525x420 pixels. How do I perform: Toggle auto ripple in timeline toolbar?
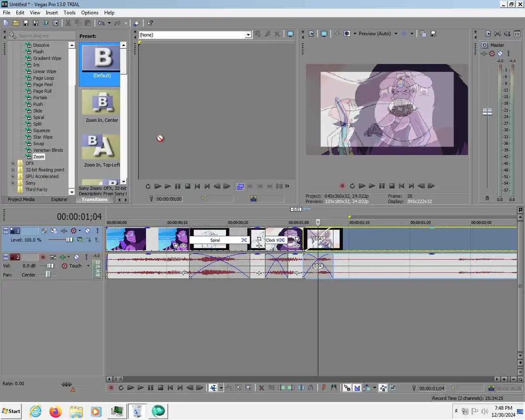pos(367,388)
